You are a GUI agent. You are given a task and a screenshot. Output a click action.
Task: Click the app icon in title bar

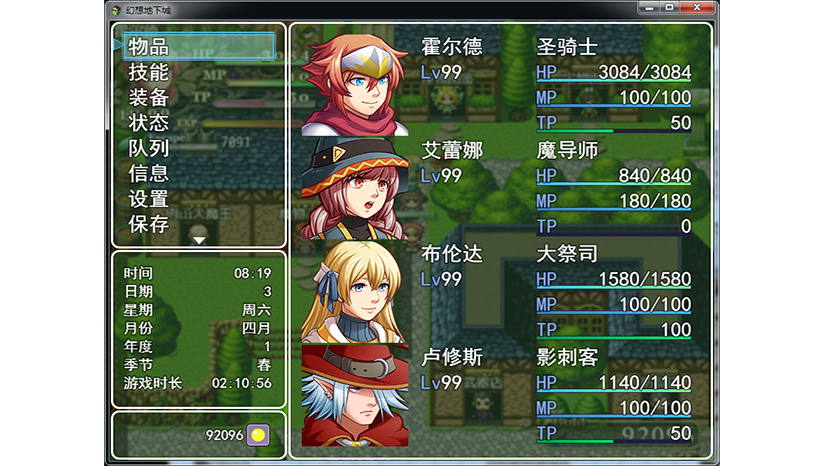point(117,9)
